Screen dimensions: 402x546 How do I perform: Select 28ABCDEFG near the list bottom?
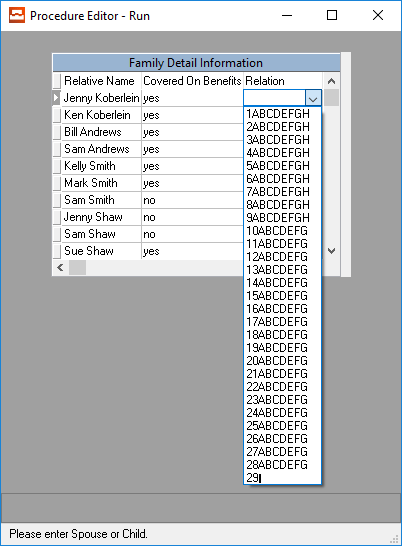tap(282, 465)
